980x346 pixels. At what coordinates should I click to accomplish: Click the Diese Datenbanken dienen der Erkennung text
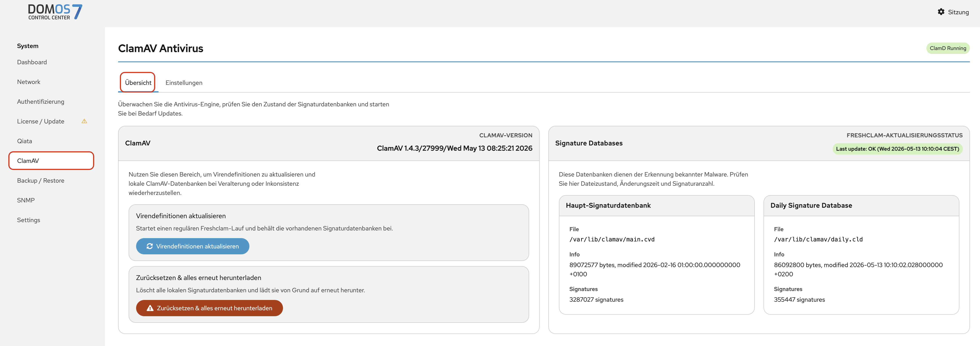click(x=653, y=179)
